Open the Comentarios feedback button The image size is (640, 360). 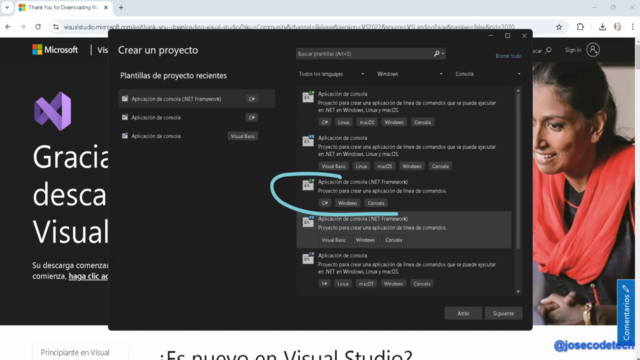tap(626, 312)
